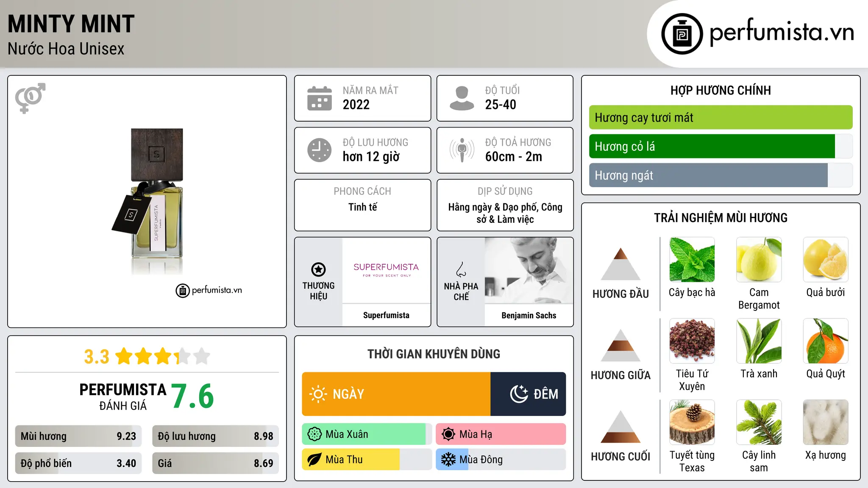Click the nose icon above Nhà pha chế
Image resolution: width=868 pixels, height=488 pixels.
[461, 270]
